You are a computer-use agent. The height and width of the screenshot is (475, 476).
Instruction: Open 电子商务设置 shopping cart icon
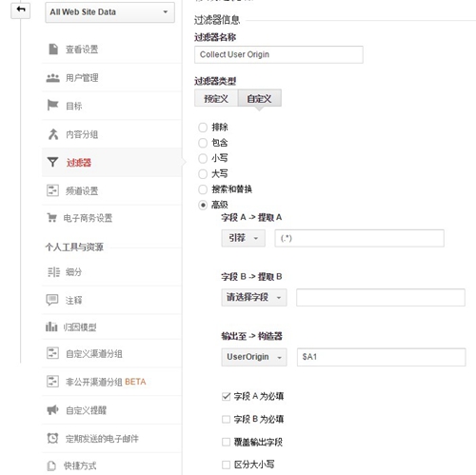[51, 218]
